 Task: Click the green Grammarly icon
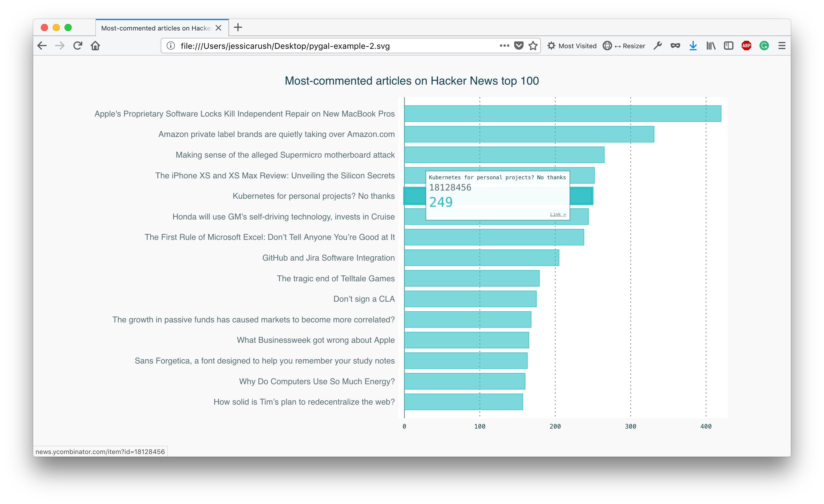[x=764, y=46]
